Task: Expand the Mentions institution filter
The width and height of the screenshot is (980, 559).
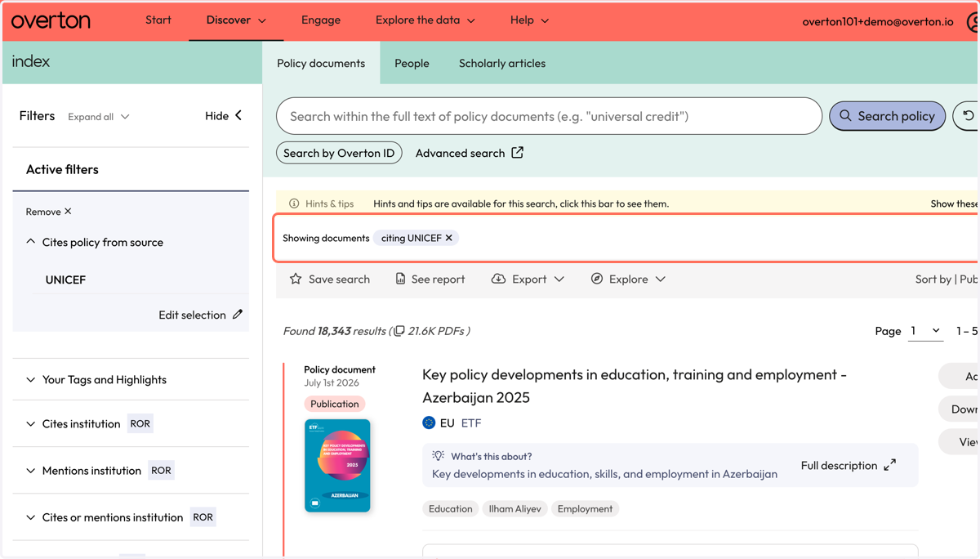Action: [x=84, y=471]
